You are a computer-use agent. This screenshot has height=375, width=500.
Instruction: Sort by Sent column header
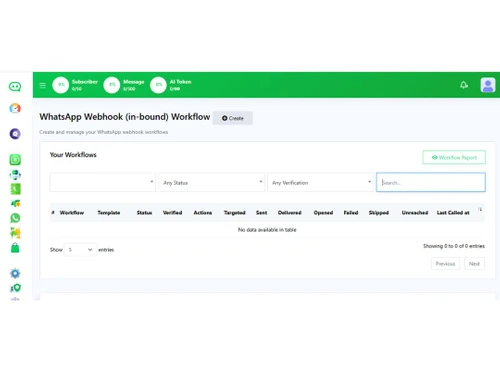click(261, 213)
